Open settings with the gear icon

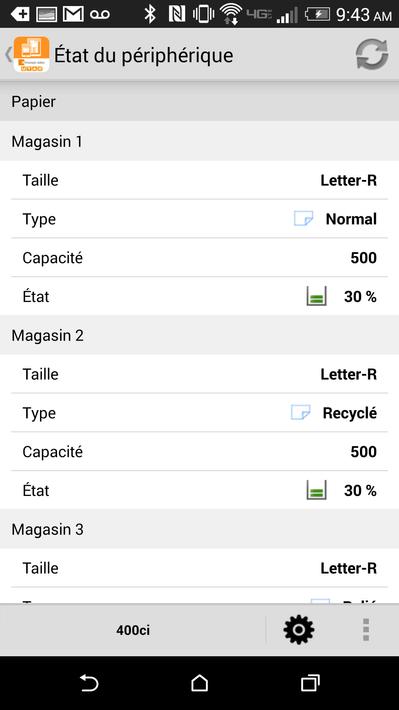point(298,629)
